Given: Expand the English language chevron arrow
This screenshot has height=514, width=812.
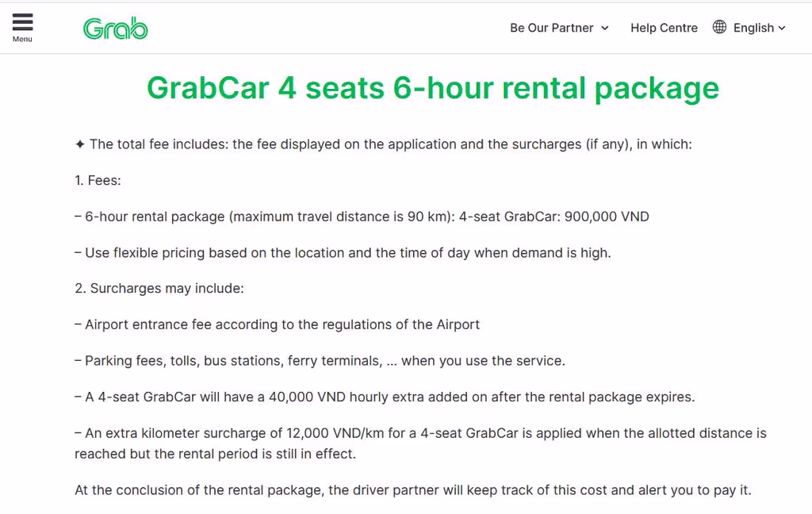Looking at the screenshot, I should pyautogui.click(x=782, y=28).
